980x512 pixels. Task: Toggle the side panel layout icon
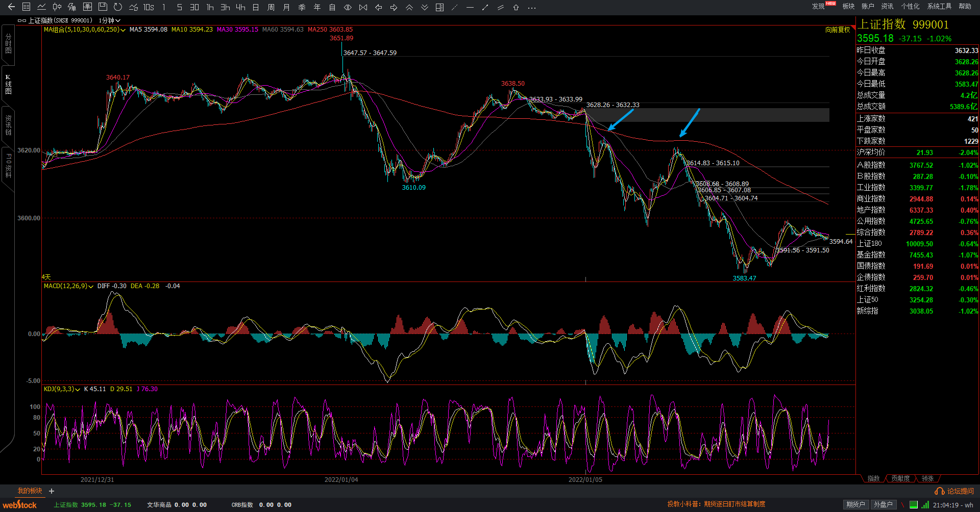(439, 7)
